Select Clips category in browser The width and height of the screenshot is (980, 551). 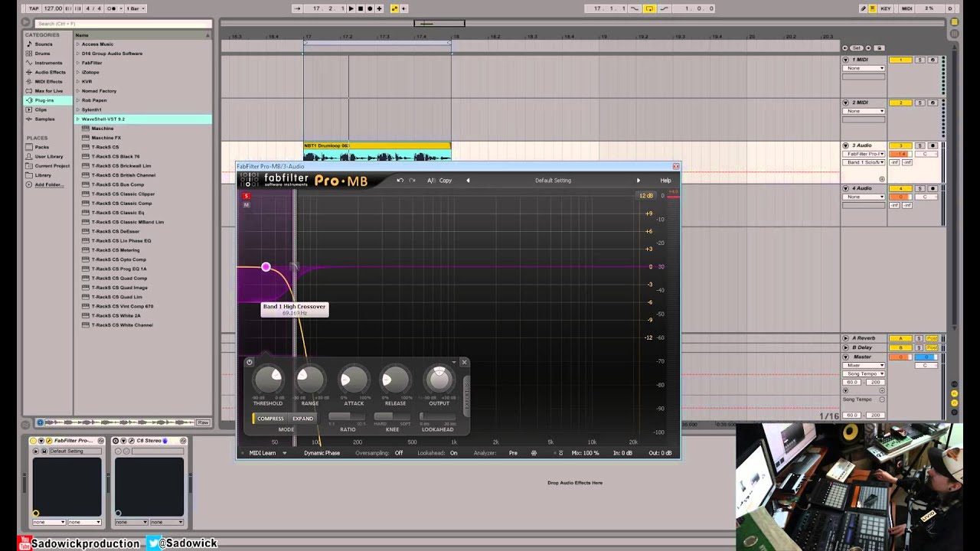pos(41,109)
